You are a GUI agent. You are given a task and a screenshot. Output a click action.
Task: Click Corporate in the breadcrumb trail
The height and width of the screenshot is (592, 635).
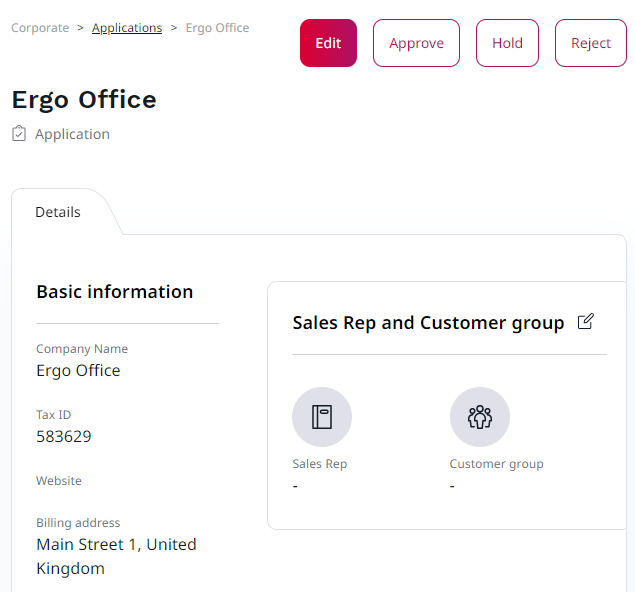pos(40,28)
